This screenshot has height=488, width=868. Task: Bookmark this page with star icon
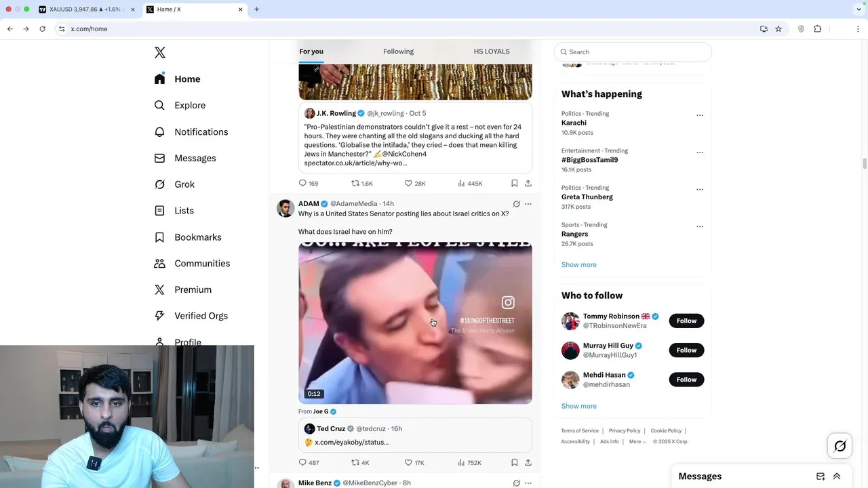pos(778,29)
